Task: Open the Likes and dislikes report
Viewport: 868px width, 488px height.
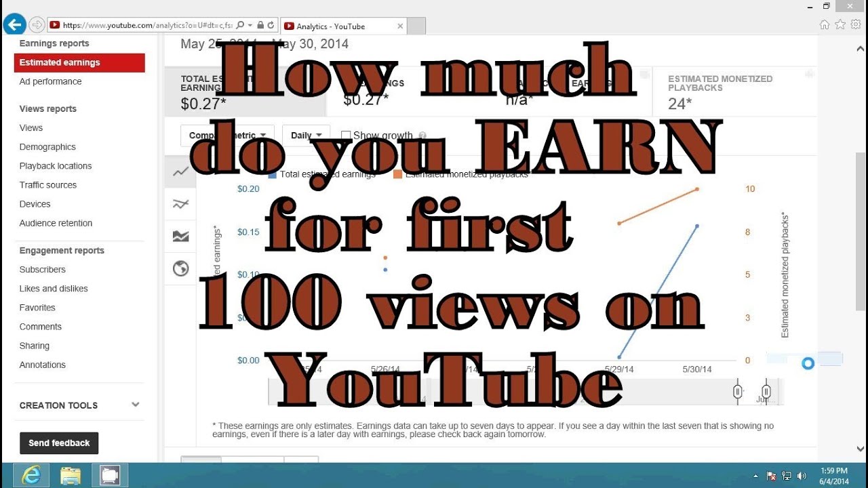Action: click(54, 288)
